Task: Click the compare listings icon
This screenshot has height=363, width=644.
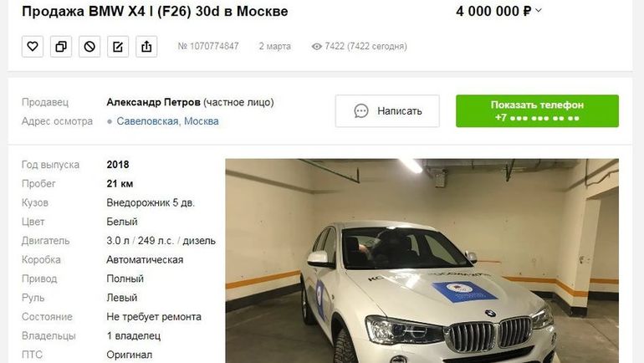Action: (x=61, y=46)
